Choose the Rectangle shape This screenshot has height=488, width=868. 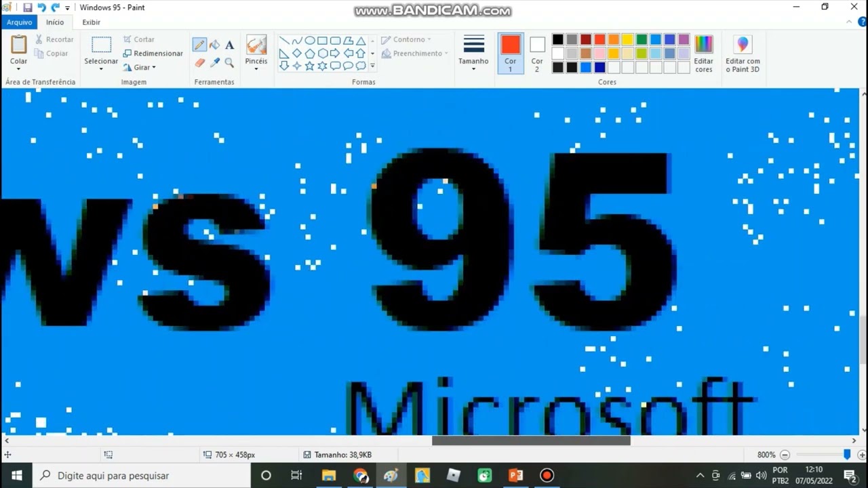pos(323,41)
